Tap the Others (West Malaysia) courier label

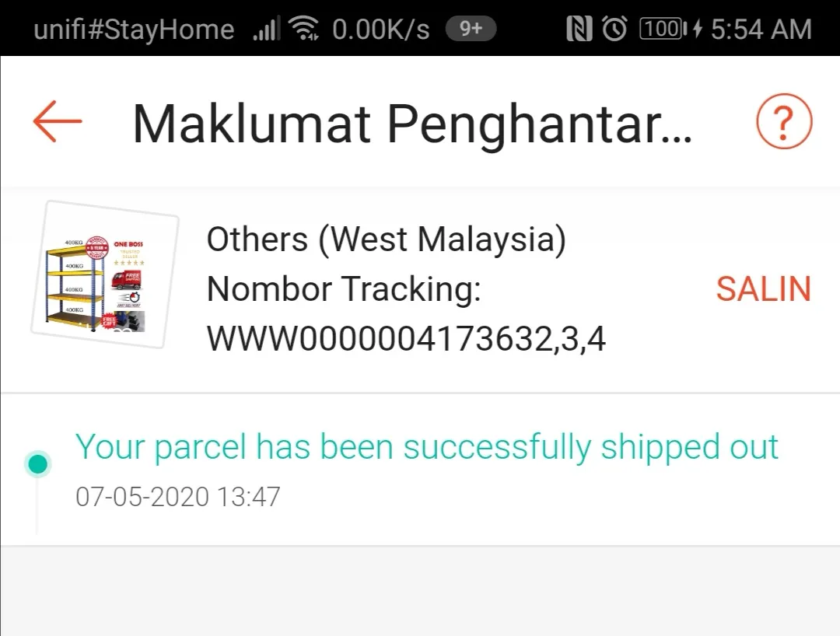tap(387, 239)
